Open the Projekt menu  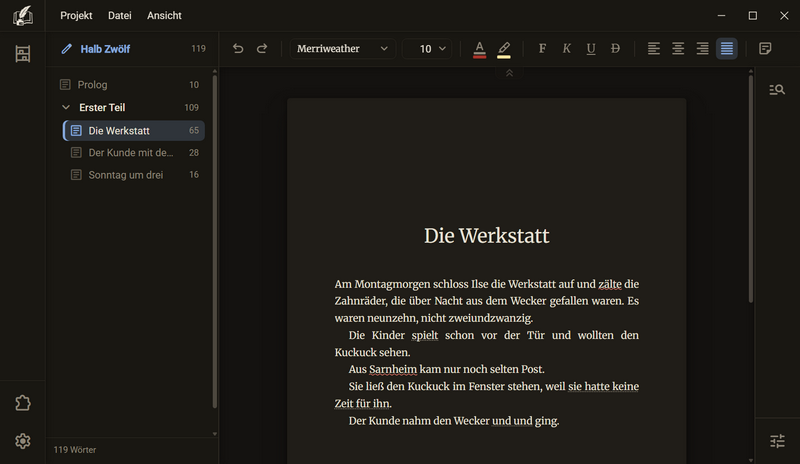click(x=76, y=16)
